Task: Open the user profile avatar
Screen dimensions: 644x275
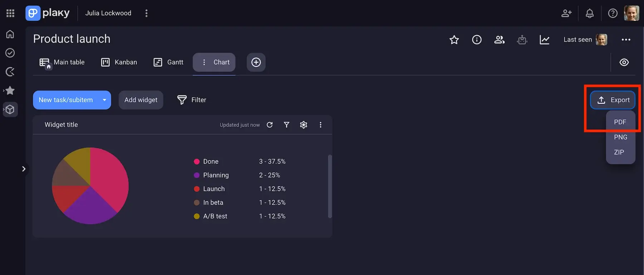Action: pyautogui.click(x=631, y=13)
